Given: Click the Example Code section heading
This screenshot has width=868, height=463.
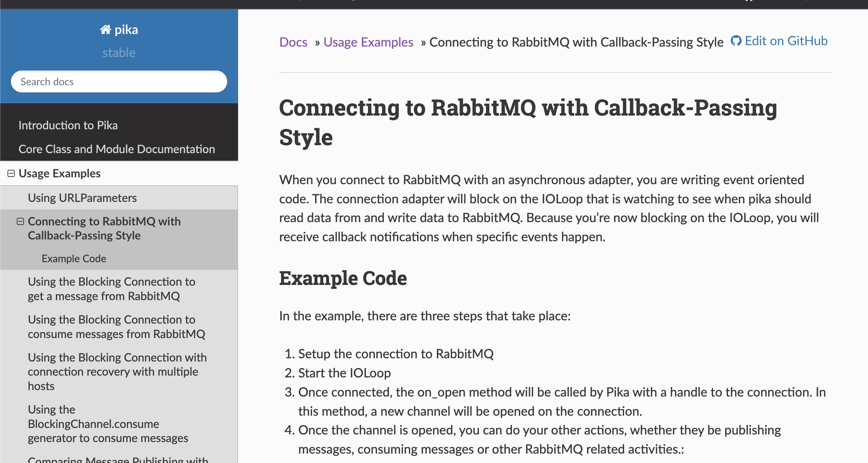Looking at the screenshot, I should (343, 278).
